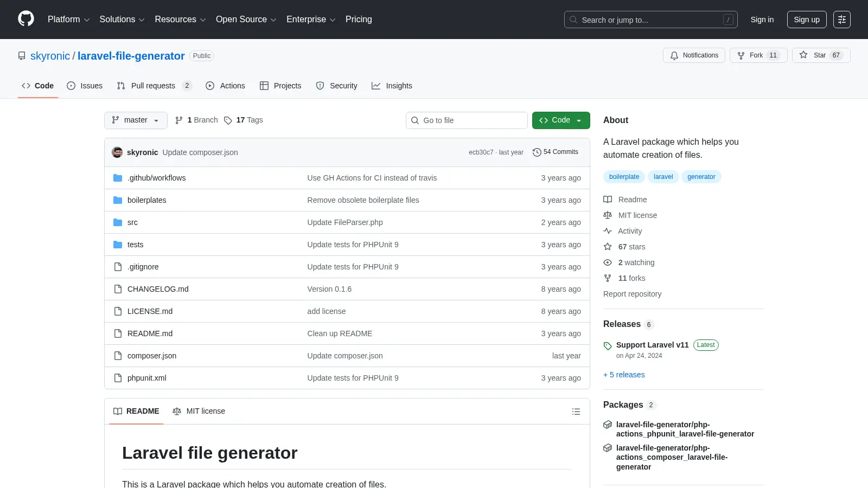View the 1 Branch link
The width and height of the screenshot is (868, 488).
tap(196, 120)
